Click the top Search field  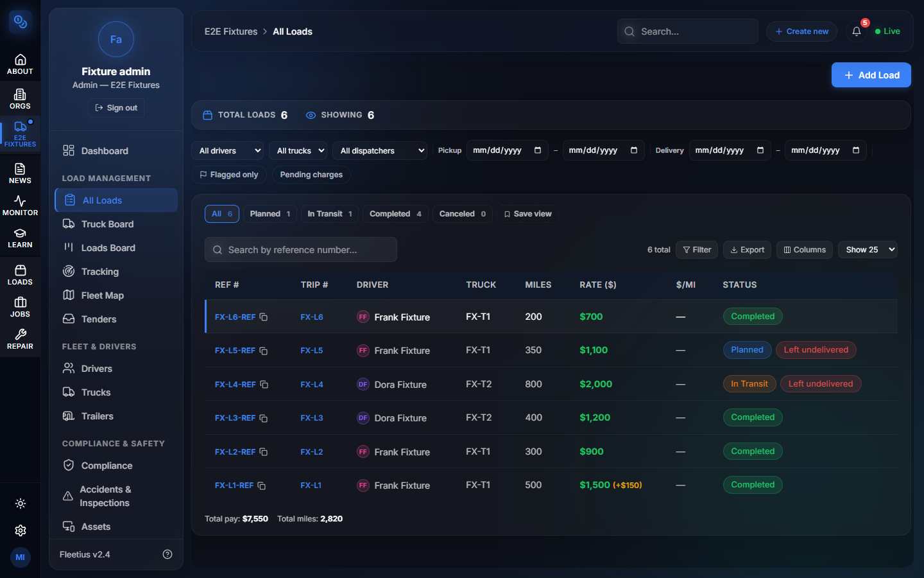point(688,31)
